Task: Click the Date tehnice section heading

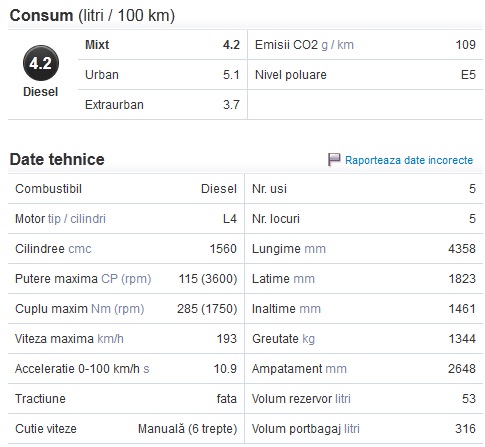Action: click(x=57, y=159)
